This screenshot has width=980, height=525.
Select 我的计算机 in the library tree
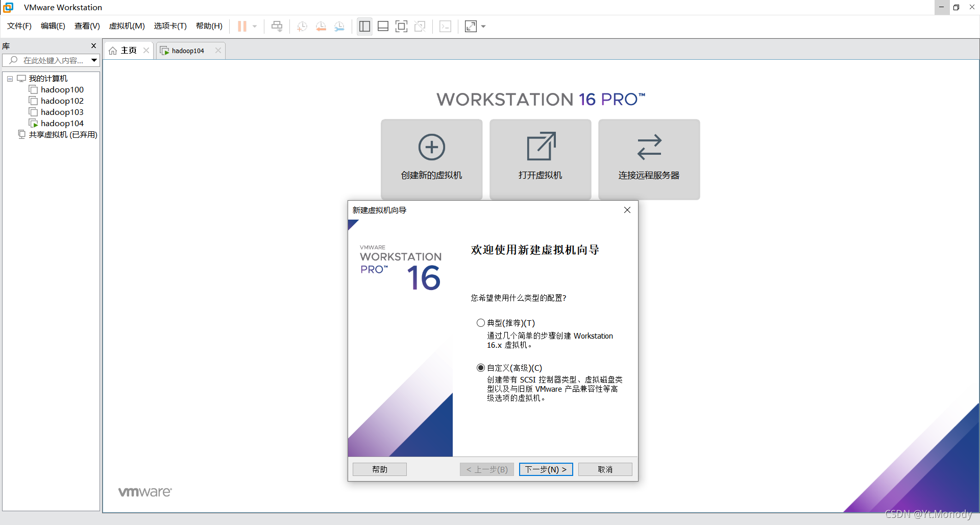pos(48,79)
